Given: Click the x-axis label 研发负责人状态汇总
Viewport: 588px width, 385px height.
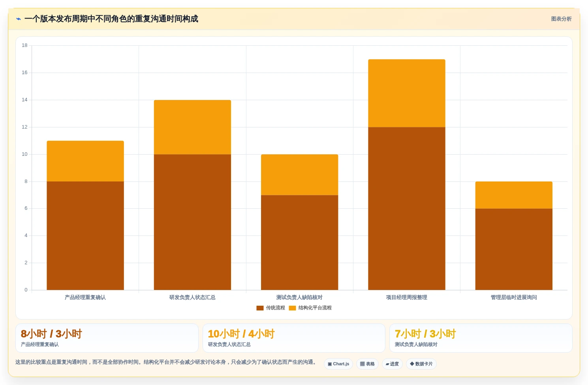Looking at the screenshot, I should click(192, 297).
